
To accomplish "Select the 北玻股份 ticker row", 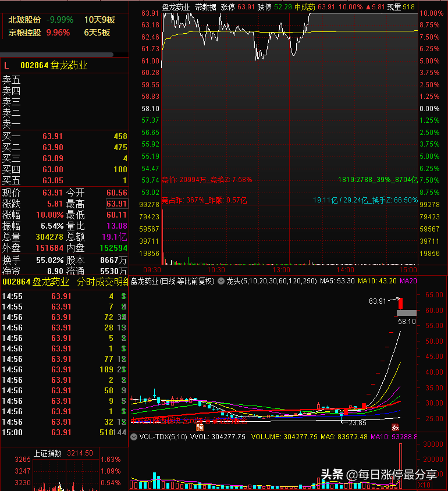I will [62, 20].
